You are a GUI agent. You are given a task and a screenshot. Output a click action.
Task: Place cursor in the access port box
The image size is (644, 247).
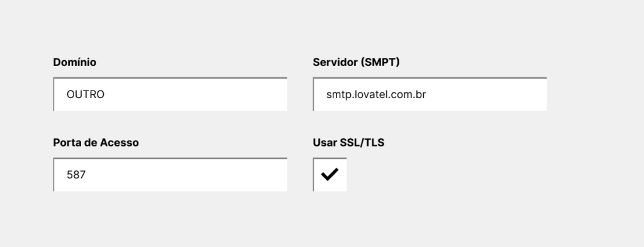170,174
